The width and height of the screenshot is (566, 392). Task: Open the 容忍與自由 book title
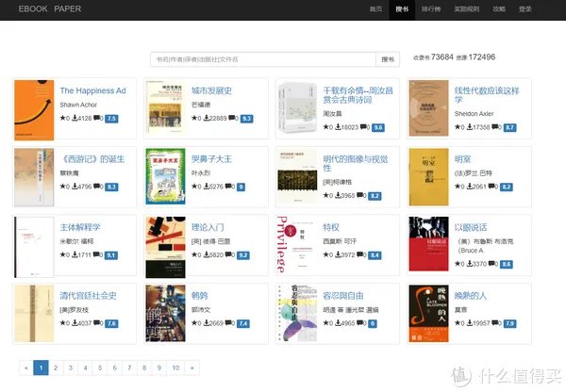(x=343, y=296)
